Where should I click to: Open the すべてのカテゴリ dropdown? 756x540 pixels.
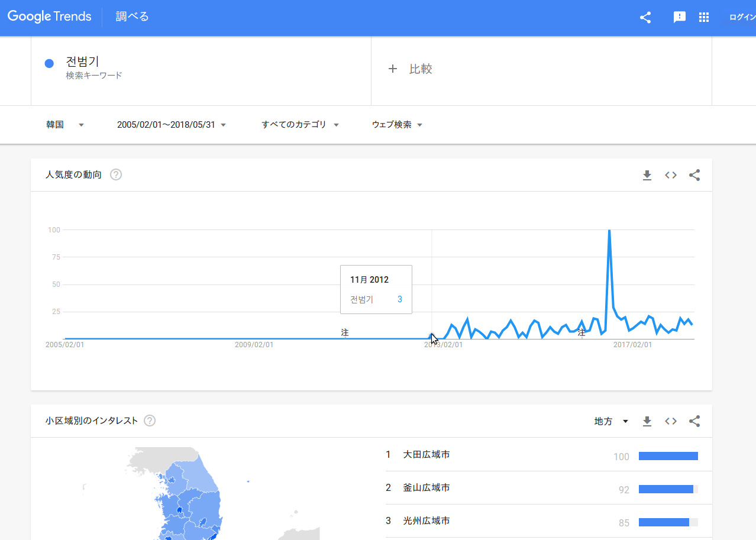click(300, 125)
